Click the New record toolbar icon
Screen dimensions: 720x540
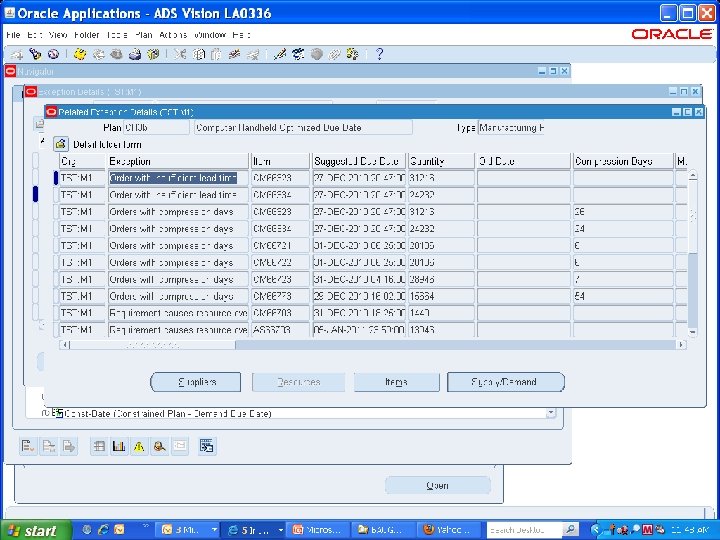click(x=17, y=55)
